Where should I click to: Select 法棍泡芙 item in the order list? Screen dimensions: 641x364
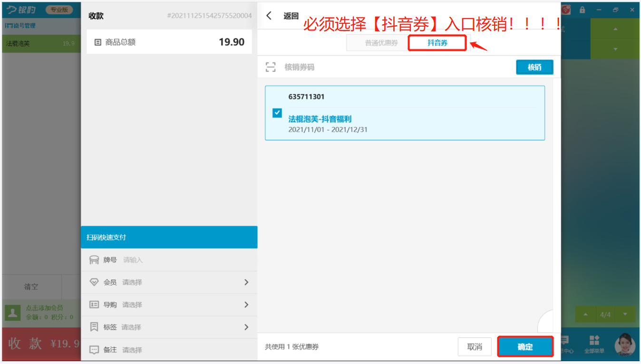click(x=41, y=44)
